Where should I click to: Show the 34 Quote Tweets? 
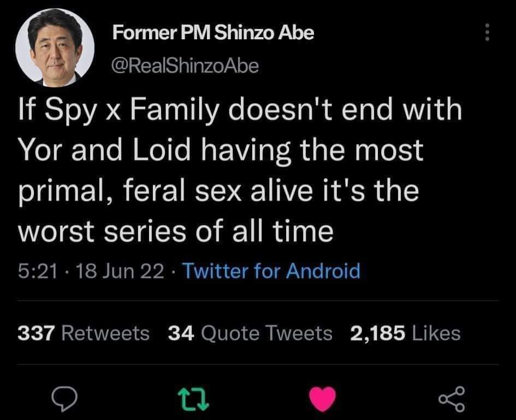pos(250,333)
